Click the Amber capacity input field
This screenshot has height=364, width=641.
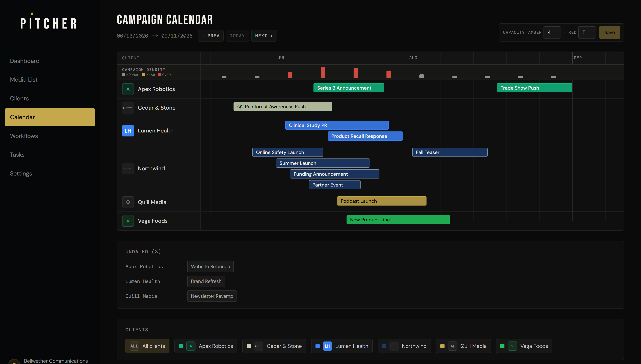(x=552, y=33)
